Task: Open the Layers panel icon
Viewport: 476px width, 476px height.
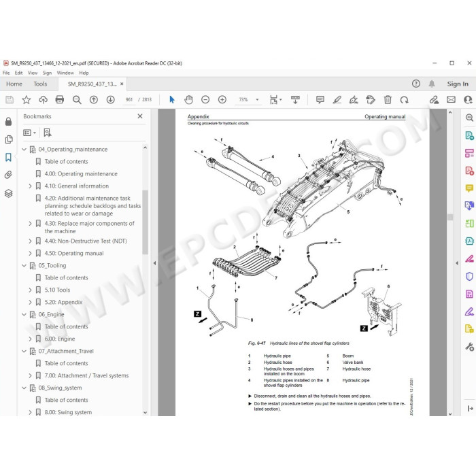Action: [8, 193]
